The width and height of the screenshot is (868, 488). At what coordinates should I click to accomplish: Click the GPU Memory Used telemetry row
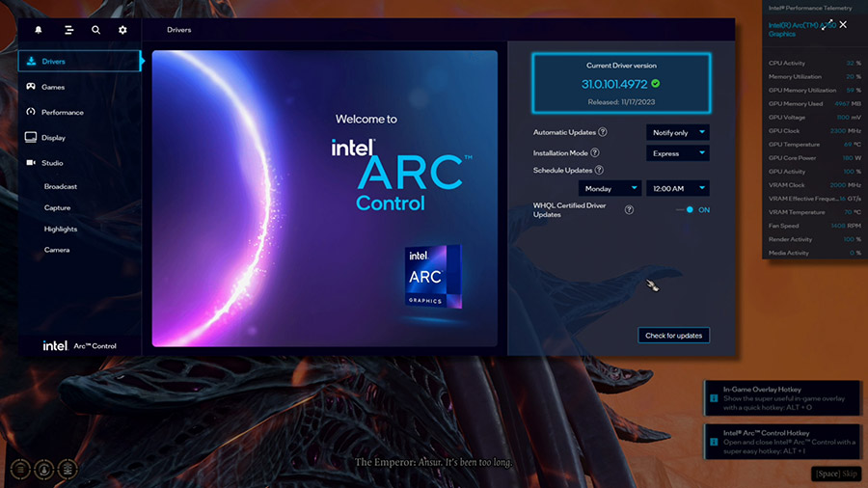click(x=814, y=103)
